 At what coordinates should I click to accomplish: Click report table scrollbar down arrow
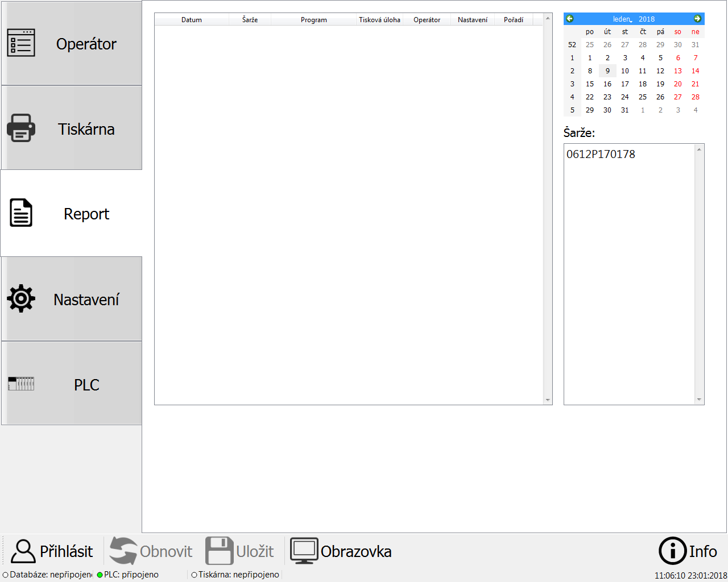548,400
